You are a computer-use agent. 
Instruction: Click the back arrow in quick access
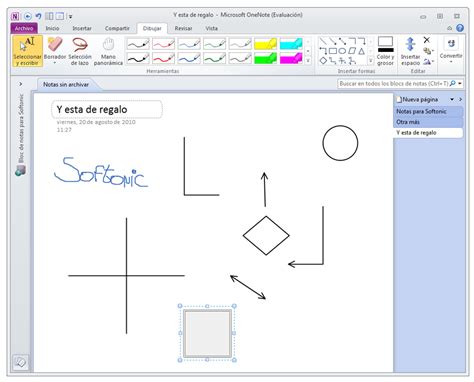click(28, 16)
